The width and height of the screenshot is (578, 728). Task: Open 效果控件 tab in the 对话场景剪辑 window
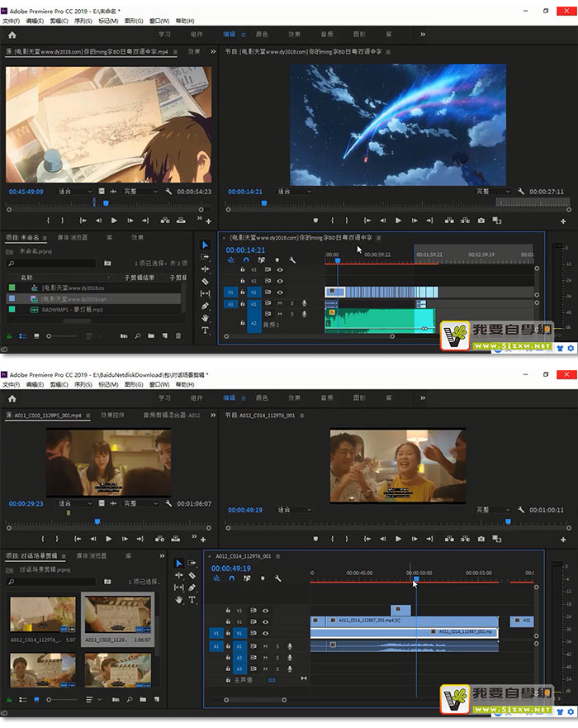pyautogui.click(x=112, y=415)
